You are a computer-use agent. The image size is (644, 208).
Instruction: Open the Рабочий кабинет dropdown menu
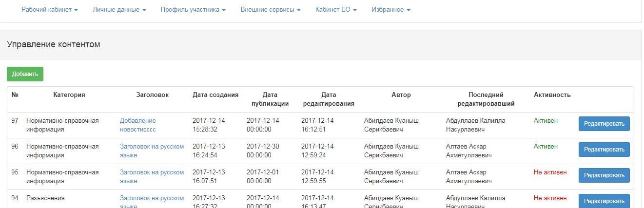coord(49,10)
